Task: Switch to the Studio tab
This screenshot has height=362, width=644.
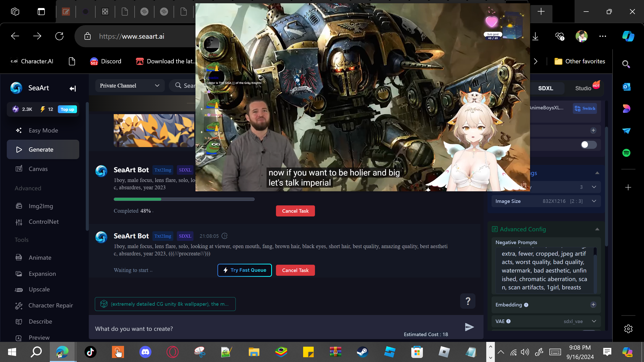Action: point(584,88)
